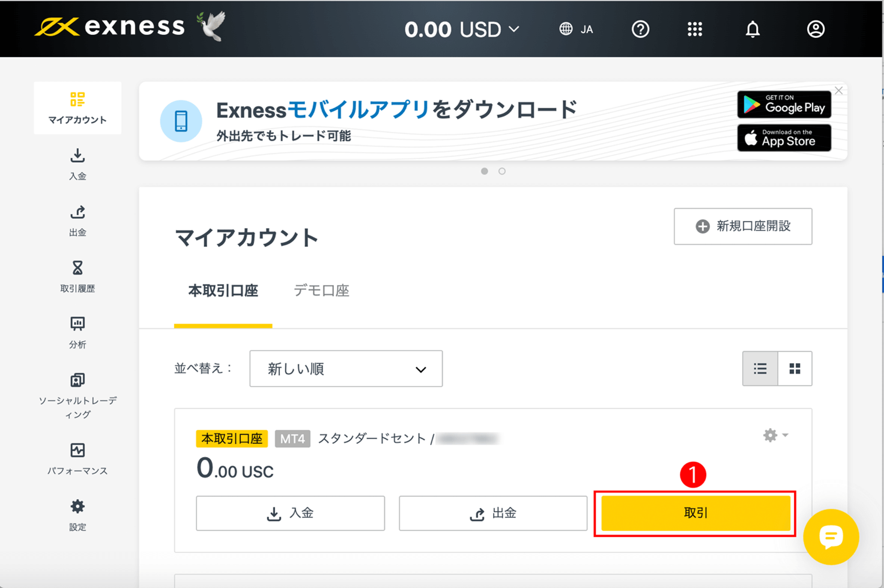Click the yellow 取引 button

click(695, 513)
